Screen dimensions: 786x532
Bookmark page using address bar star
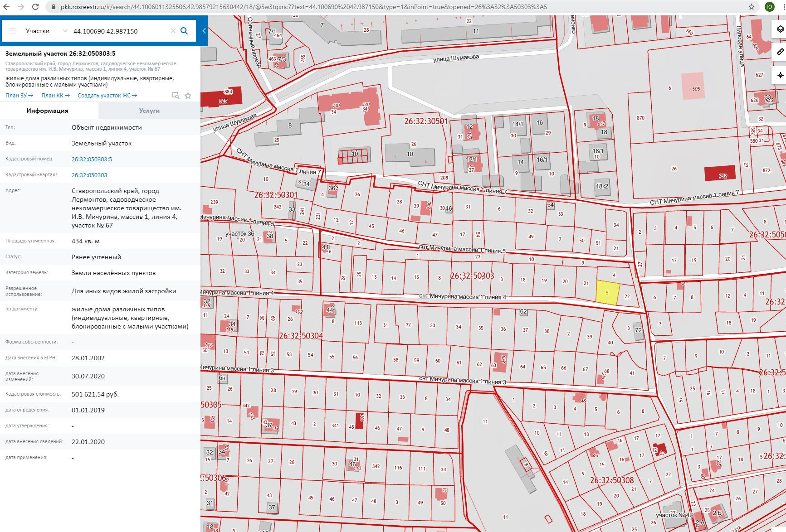point(752,7)
